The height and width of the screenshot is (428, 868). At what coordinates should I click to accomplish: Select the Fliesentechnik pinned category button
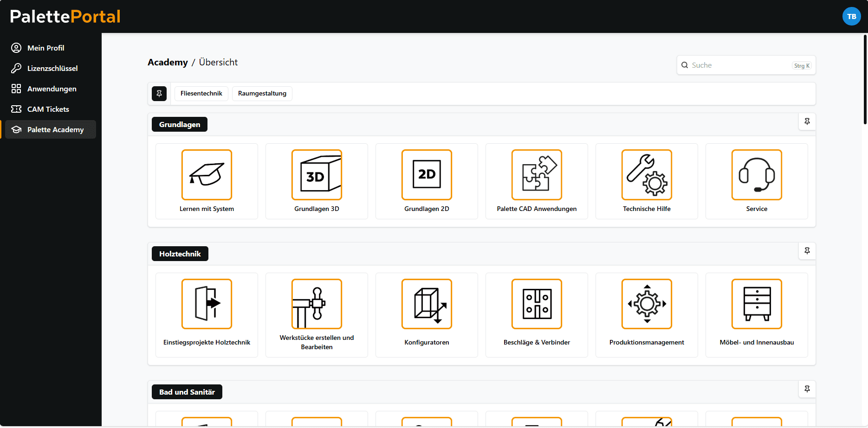pyautogui.click(x=201, y=94)
